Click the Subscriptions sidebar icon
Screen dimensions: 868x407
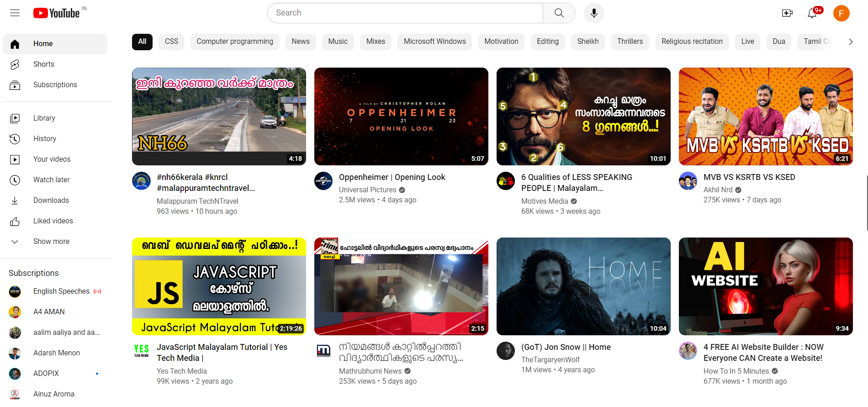coord(15,85)
